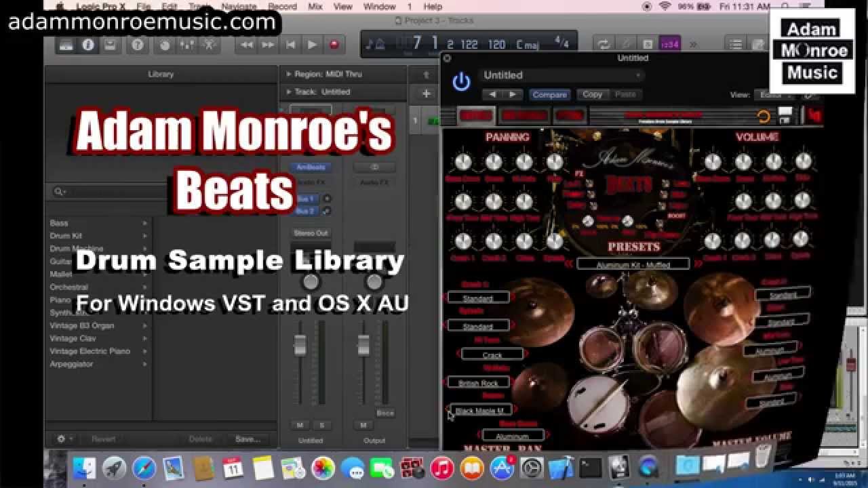Show the Toolbar via its toolbar icon

click(109, 45)
